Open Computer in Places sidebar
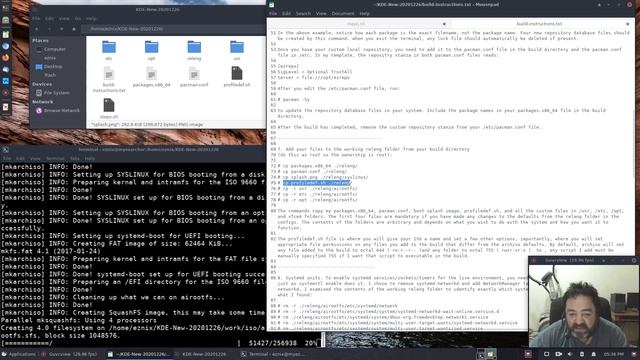This screenshot has height=360, width=640. 55,49
